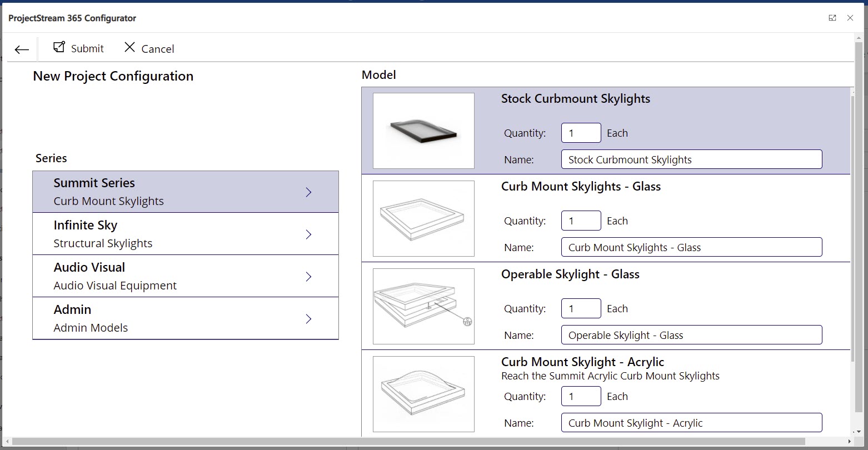Click the Model section label
Screen dimensions: 868x450
click(x=379, y=75)
